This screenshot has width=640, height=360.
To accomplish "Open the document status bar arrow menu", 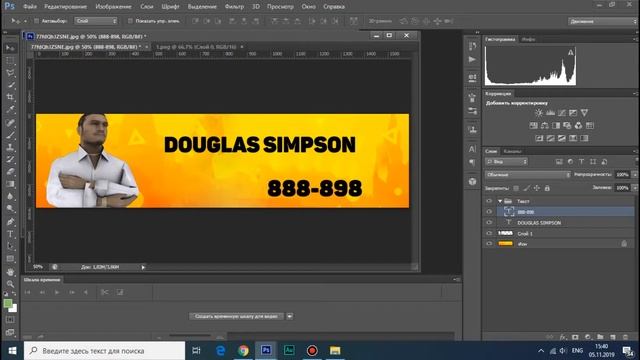I will tap(143, 267).
